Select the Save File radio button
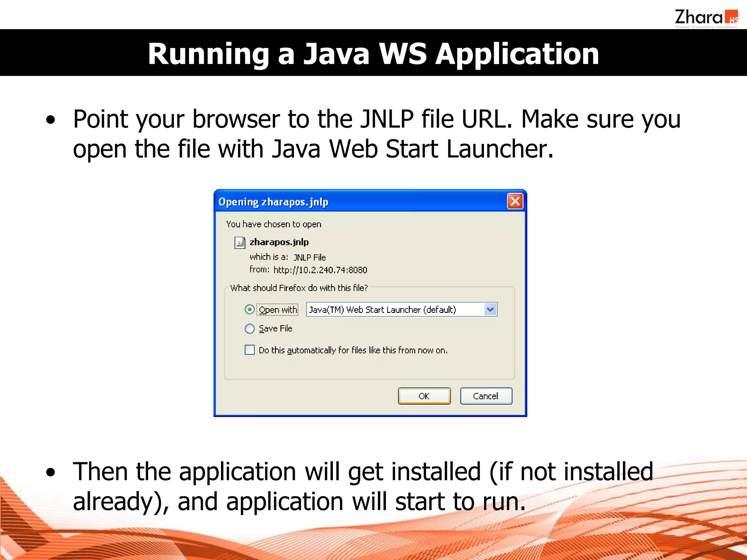Image resolution: width=747 pixels, height=560 pixels. coord(249,328)
